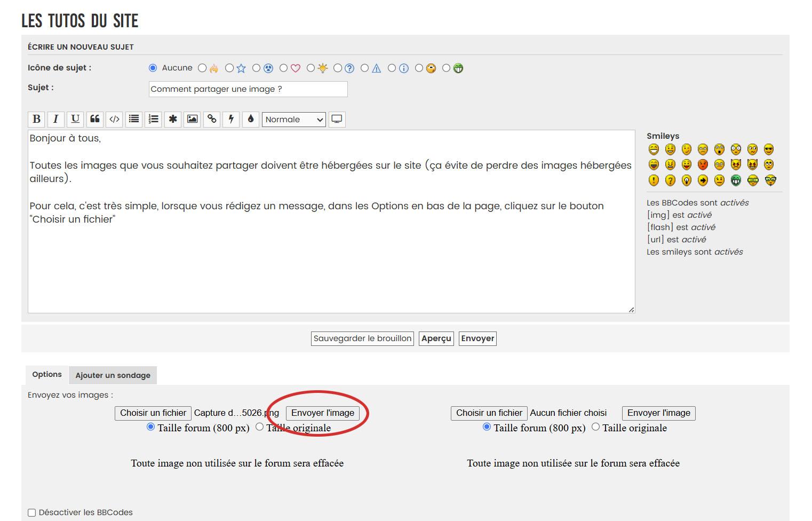Choose the warning triangle topic icon radio button
This screenshot has width=812, height=521.
(x=365, y=68)
